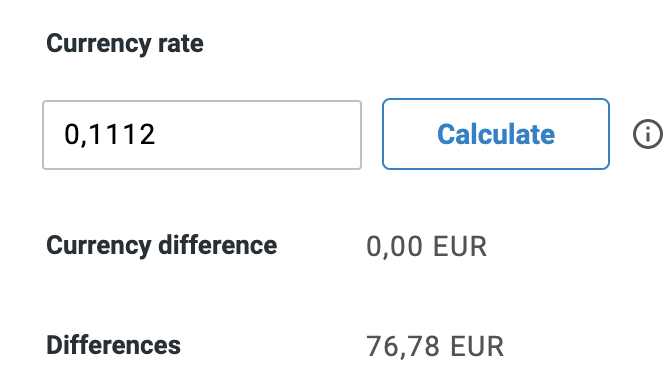Click the info icon beside Calculate
Image resolution: width=670 pixels, height=392 pixels.
647,134
